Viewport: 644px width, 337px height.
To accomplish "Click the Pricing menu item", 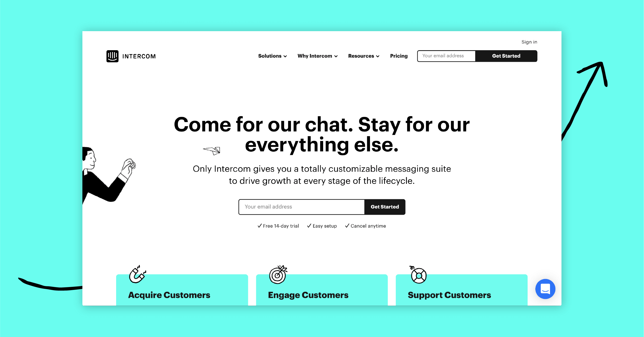I will pyautogui.click(x=399, y=56).
